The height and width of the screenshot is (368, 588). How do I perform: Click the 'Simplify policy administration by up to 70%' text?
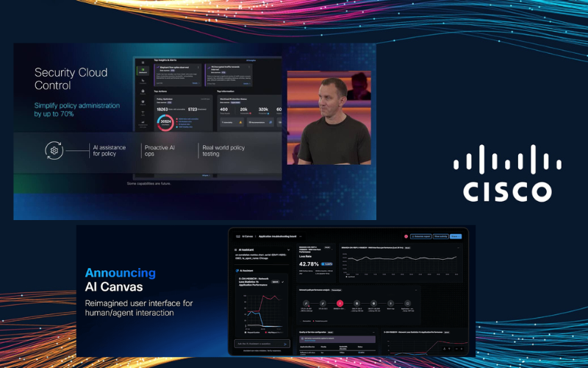(x=77, y=109)
